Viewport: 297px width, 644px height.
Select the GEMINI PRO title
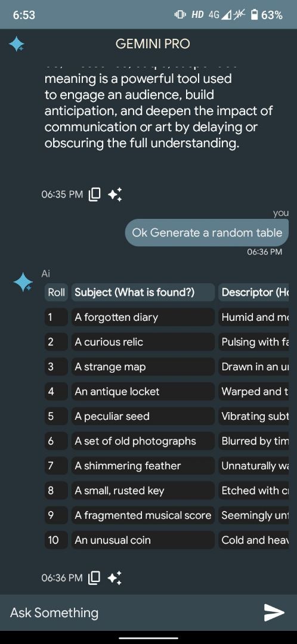coord(153,44)
